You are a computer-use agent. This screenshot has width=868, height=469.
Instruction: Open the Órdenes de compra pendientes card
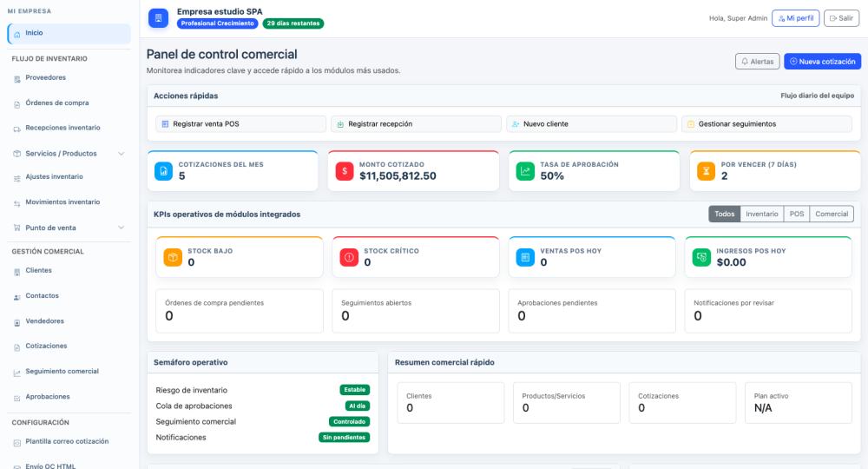(239, 310)
